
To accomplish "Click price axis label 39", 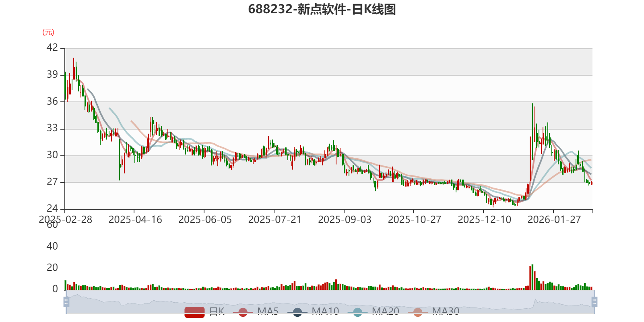I will (x=52, y=74).
